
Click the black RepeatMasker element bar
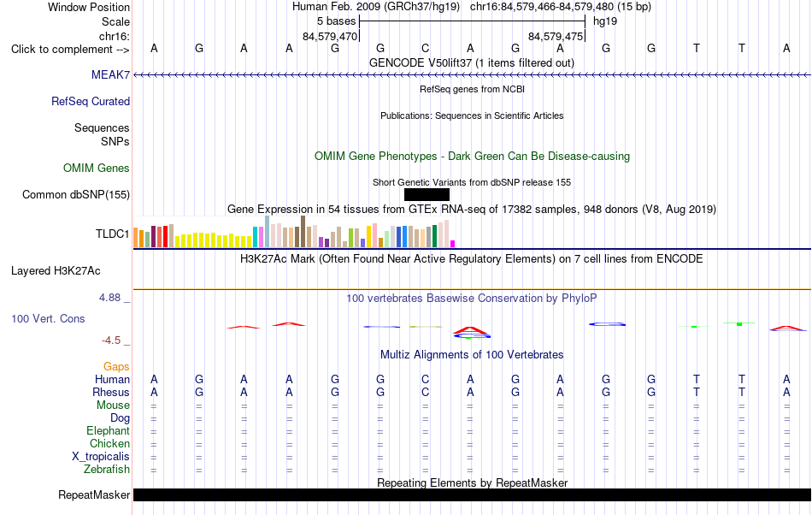click(x=472, y=494)
